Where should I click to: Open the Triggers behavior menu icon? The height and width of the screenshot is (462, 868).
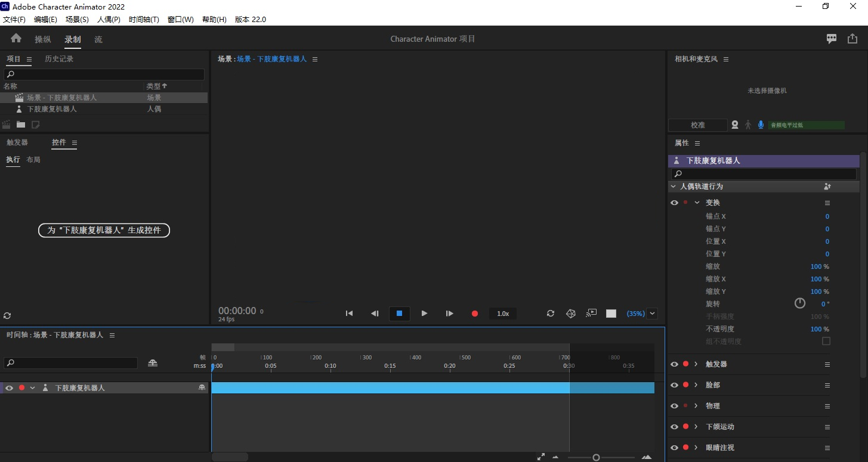827,364
